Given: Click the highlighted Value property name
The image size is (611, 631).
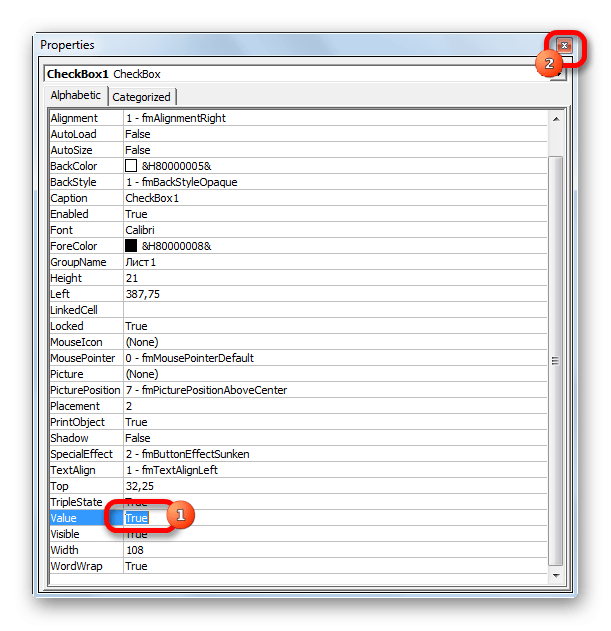Looking at the screenshot, I should coord(63,518).
